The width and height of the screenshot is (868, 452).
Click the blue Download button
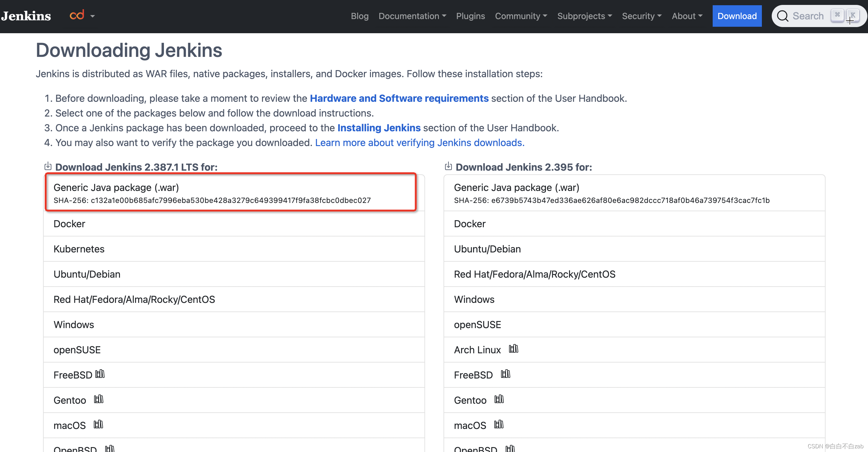click(x=737, y=16)
